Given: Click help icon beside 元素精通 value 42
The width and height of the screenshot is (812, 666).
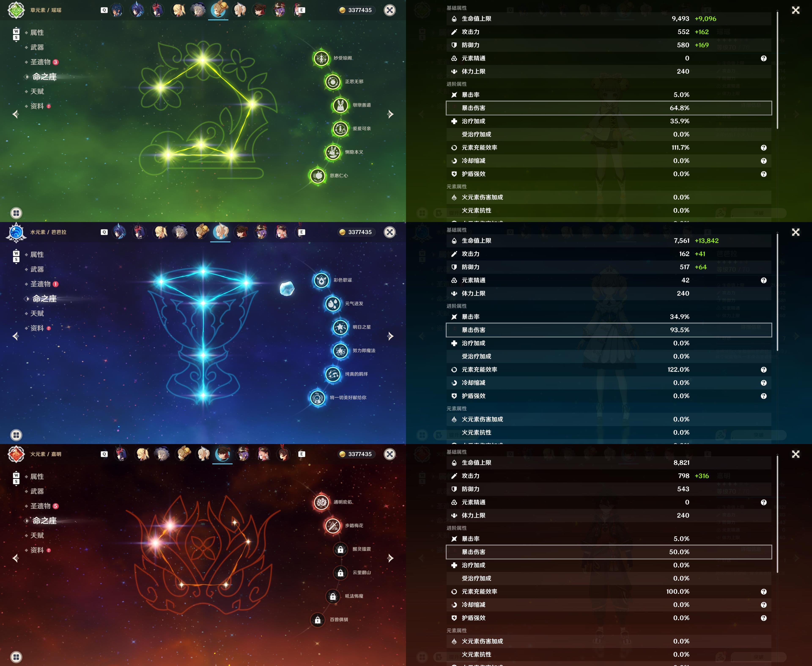Looking at the screenshot, I should click(x=764, y=280).
